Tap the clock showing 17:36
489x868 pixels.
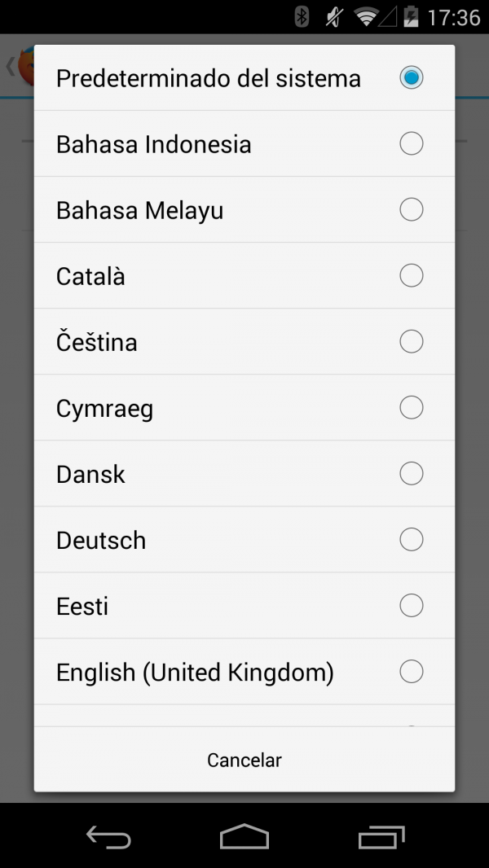(453, 17)
